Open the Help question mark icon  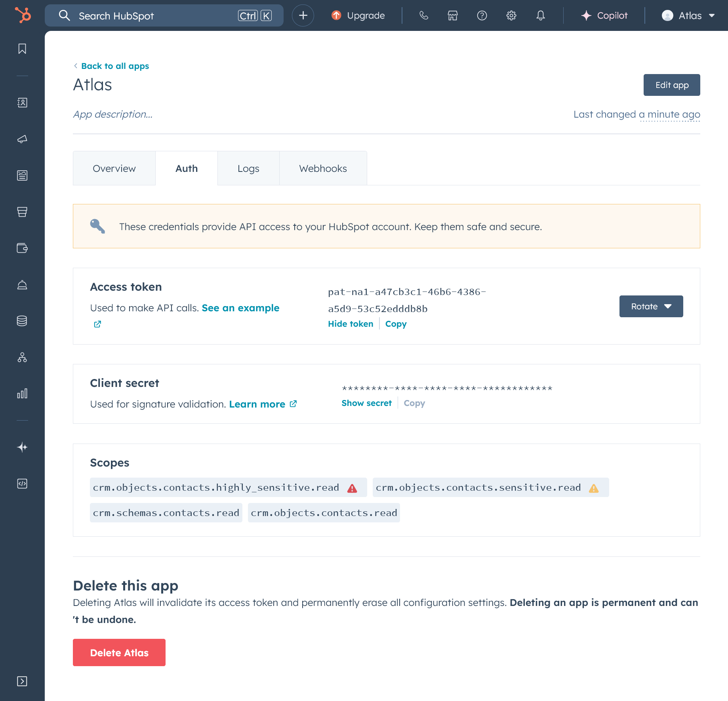pyautogui.click(x=482, y=15)
